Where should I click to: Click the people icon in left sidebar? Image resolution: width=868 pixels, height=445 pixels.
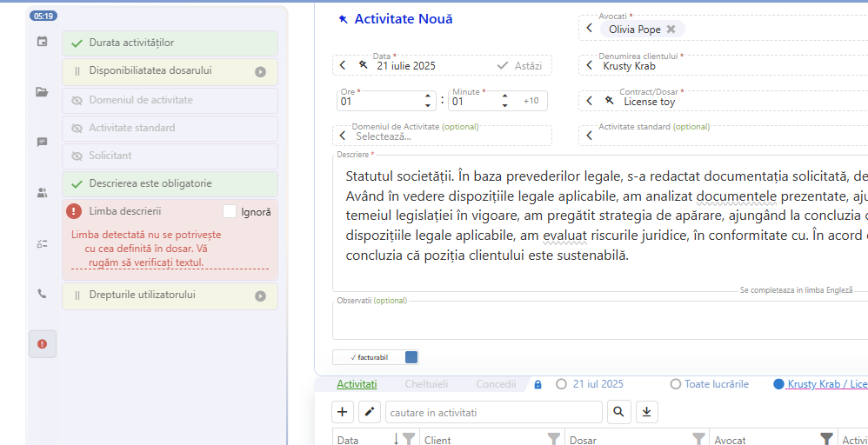[42, 193]
